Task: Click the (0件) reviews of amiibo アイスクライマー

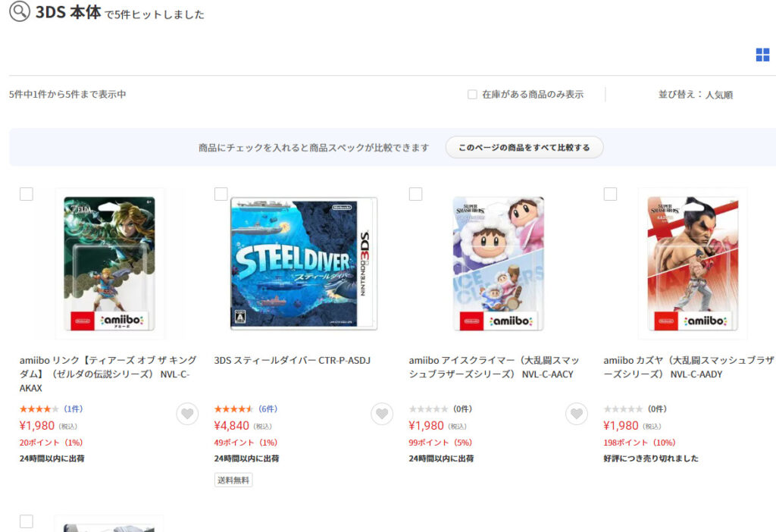Action: [462, 409]
